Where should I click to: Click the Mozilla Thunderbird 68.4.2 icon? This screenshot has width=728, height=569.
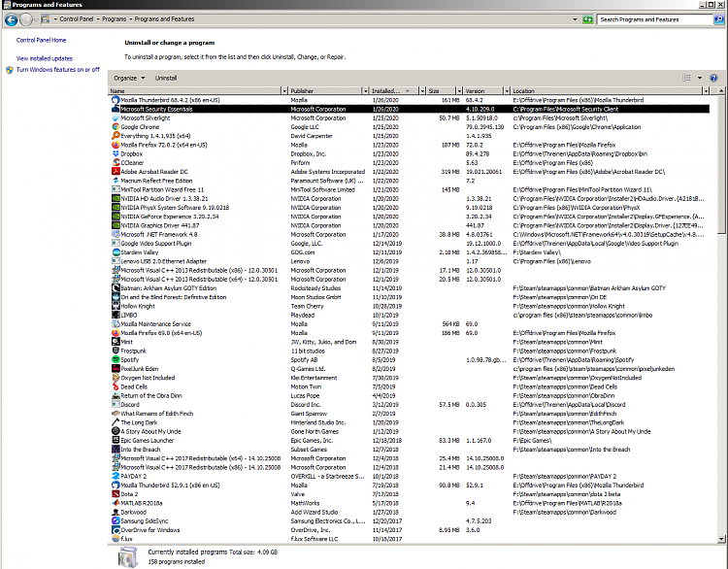116,100
